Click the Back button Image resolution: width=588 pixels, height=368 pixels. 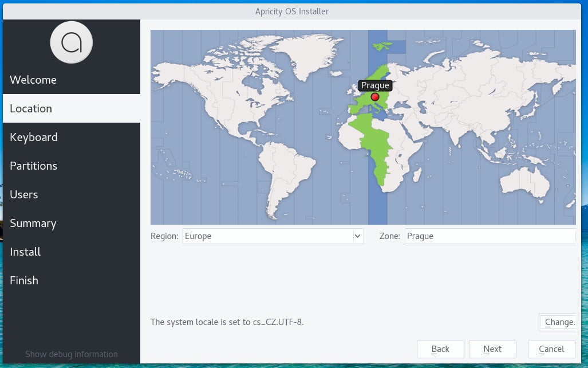[x=440, y=349]
